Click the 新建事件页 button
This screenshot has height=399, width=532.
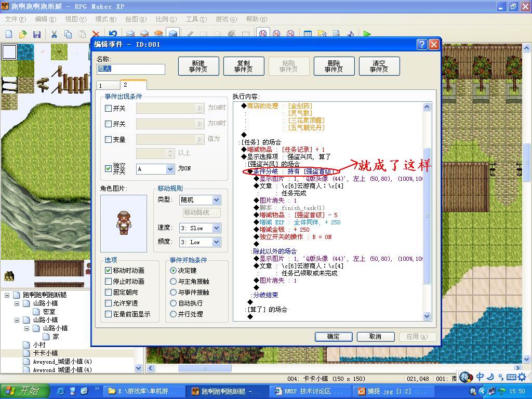(198, 66)
